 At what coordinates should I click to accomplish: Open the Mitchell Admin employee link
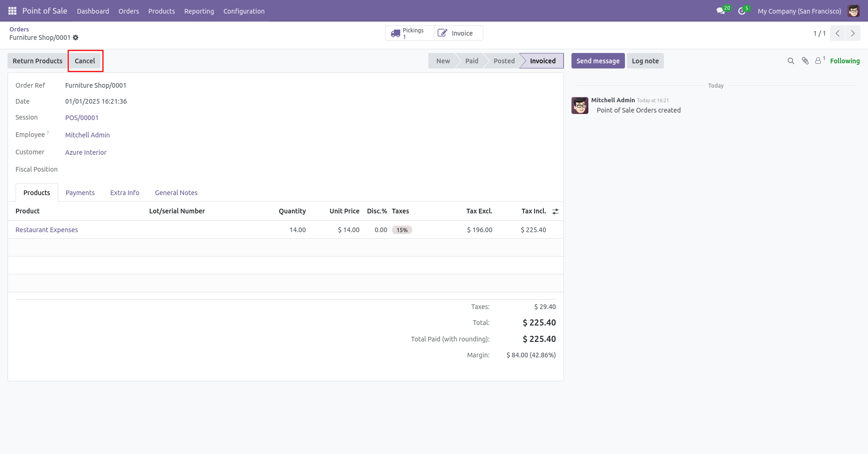pyautogui.click(x=87, y=135)
